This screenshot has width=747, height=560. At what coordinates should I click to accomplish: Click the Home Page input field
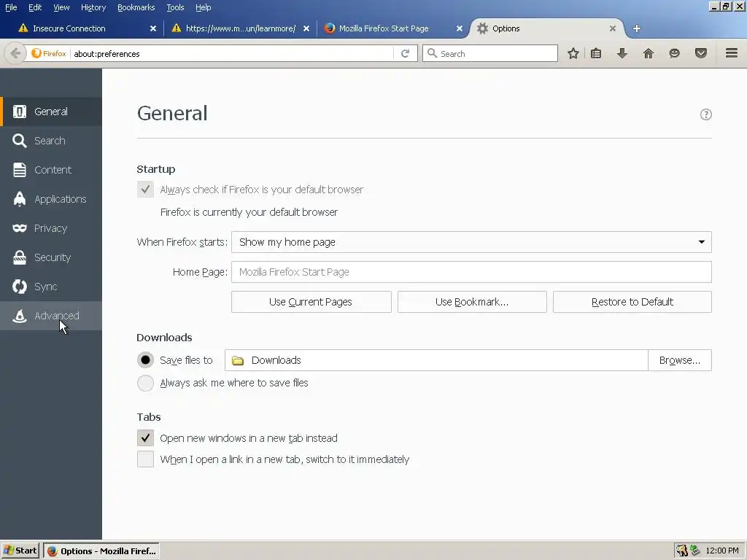coord(471,272)
